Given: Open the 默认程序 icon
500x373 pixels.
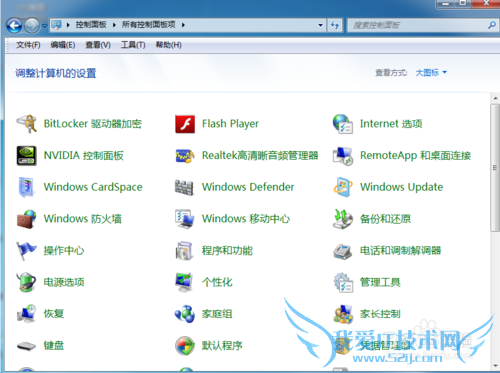Looking at the screenshot, I should pos(185,346).
